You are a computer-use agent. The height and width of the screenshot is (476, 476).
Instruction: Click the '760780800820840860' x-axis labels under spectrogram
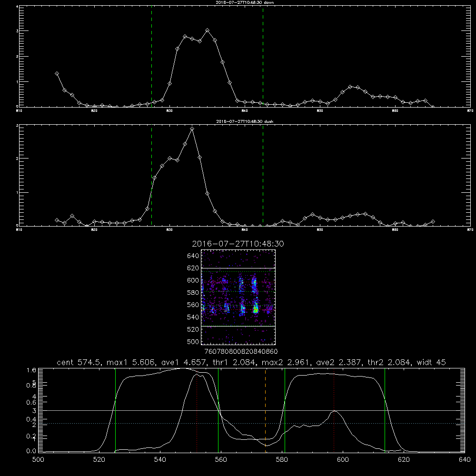(241, 351)
